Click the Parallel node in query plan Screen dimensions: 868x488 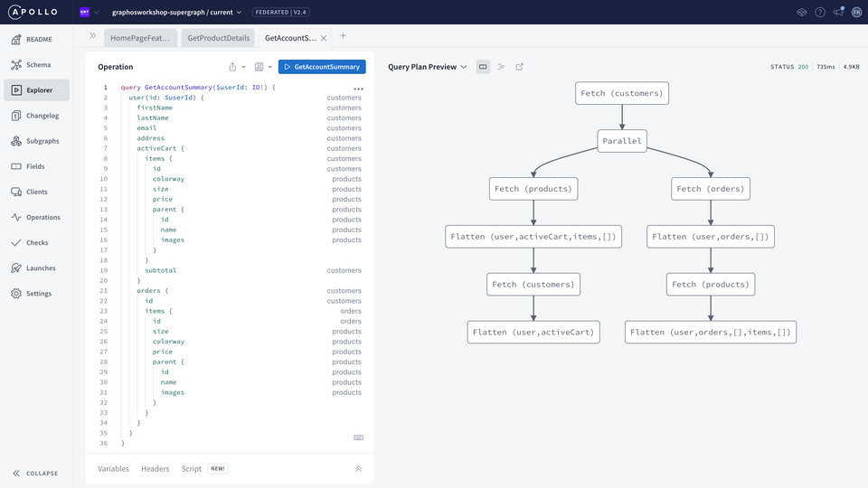(x=622, y=141)
